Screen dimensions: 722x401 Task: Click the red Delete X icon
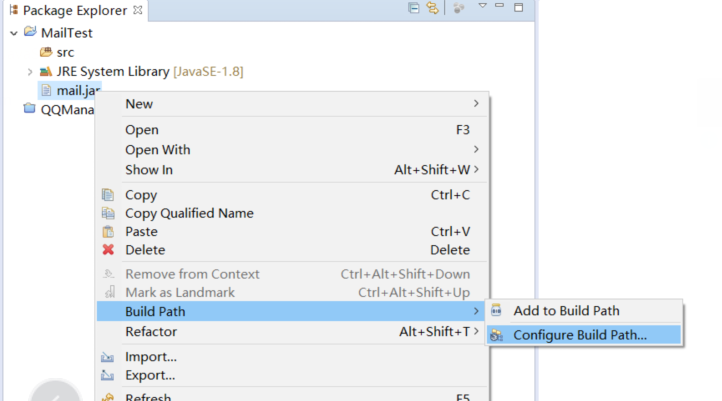tap(108, 250)
